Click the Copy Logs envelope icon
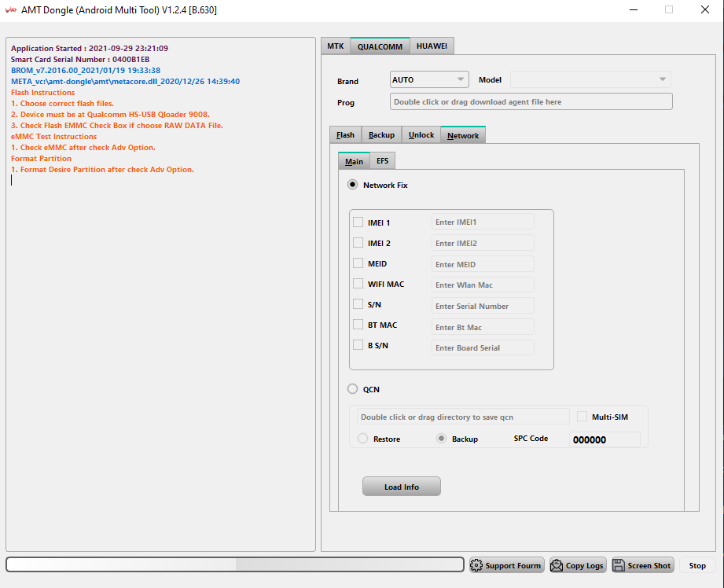724x588 pixels. [557, 565]
